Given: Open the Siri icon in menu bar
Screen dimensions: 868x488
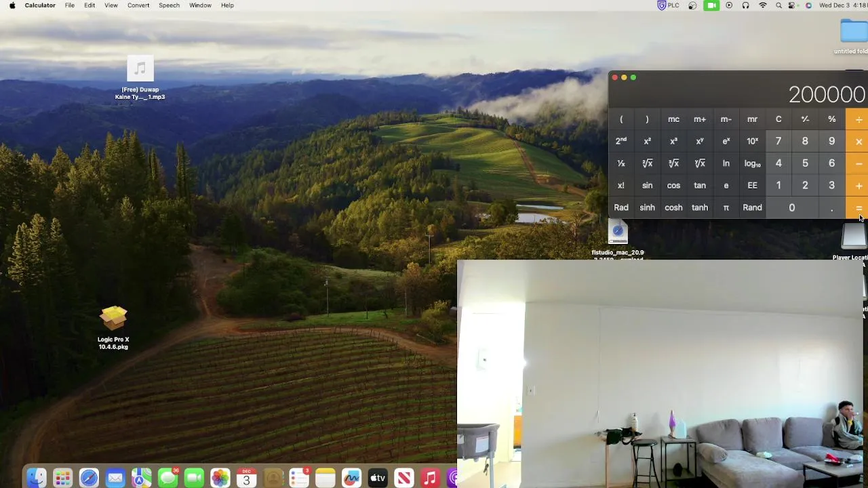Looking at the screenshot, I should [808, 5].
